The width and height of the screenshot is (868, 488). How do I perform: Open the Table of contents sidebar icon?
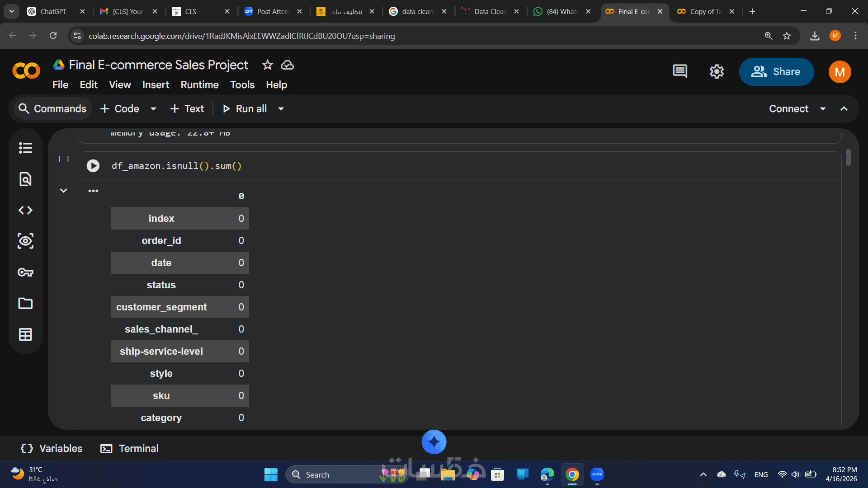click(25, 148)
